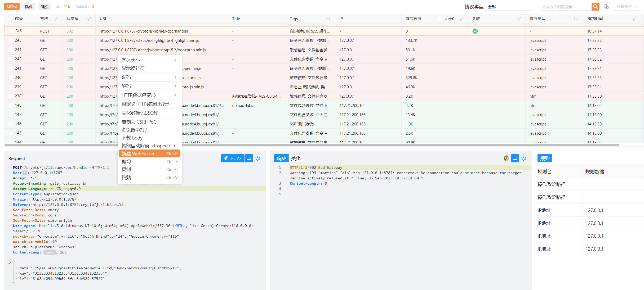Viewport: 644px width, 290px height.
Task: Click the response panel line-wrap icon
Action: 515,158
